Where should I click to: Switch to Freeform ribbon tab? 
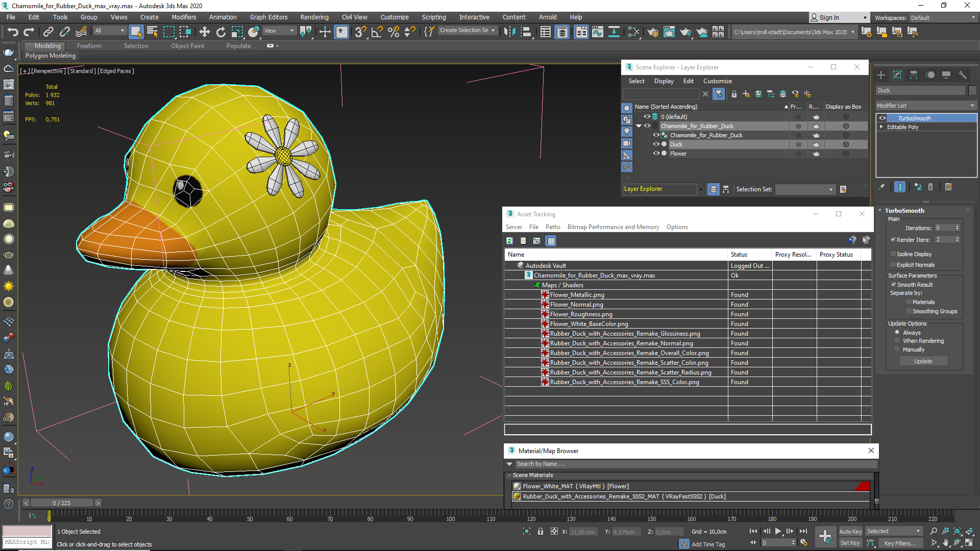(89, 46)
